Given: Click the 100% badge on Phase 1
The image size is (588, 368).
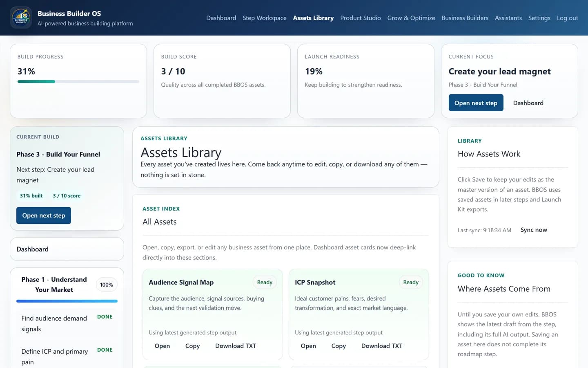Looking at the screenshot, I should (x=107, y=285).
